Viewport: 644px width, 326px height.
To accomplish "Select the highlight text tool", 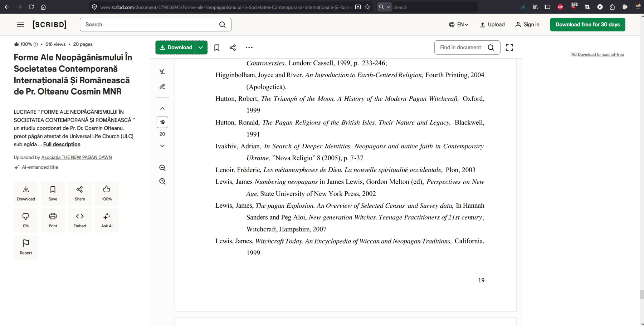I will (x=162, y=72).
